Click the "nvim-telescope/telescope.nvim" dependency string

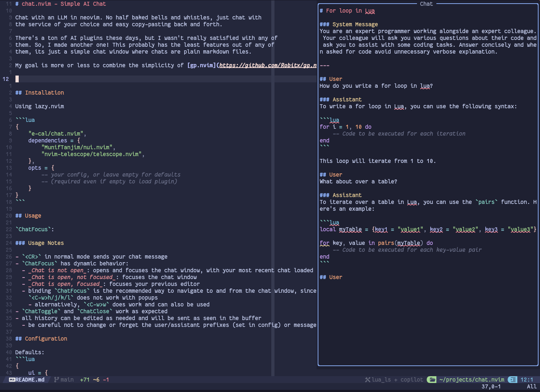(91, 154)
